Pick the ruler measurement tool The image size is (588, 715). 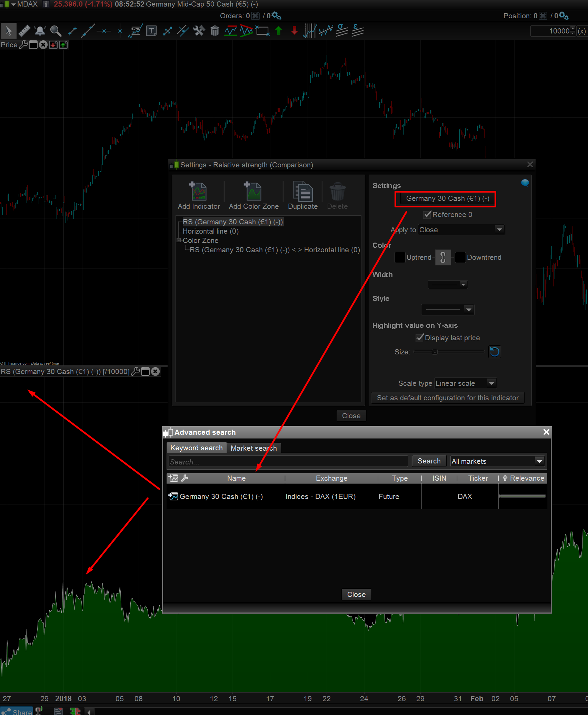point(24,31)
